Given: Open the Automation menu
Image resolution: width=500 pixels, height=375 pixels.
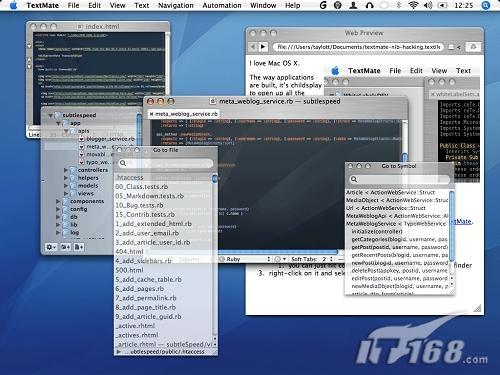Looking at the screenshot, I should [x=222, y=5].
